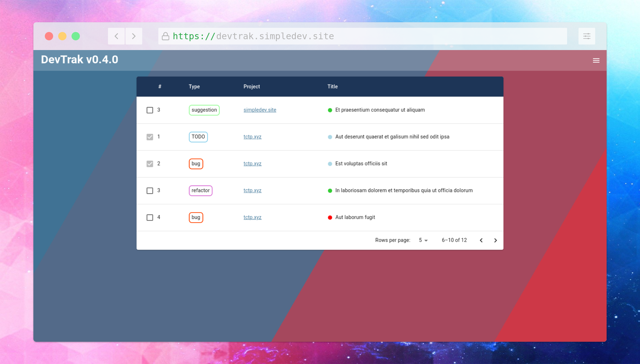Click the refactor type tag
This screenshot has width=640, height=364.
click(x=200, y=190)
